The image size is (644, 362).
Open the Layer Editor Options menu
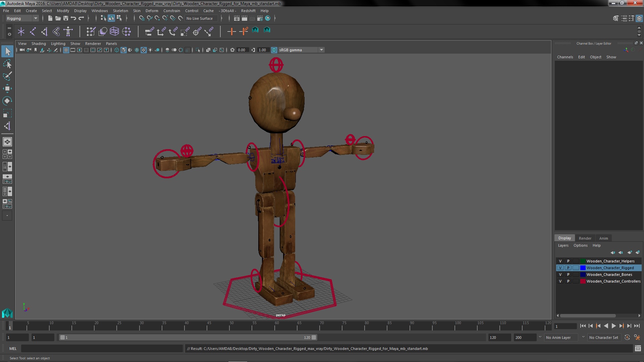coord(580,245)
